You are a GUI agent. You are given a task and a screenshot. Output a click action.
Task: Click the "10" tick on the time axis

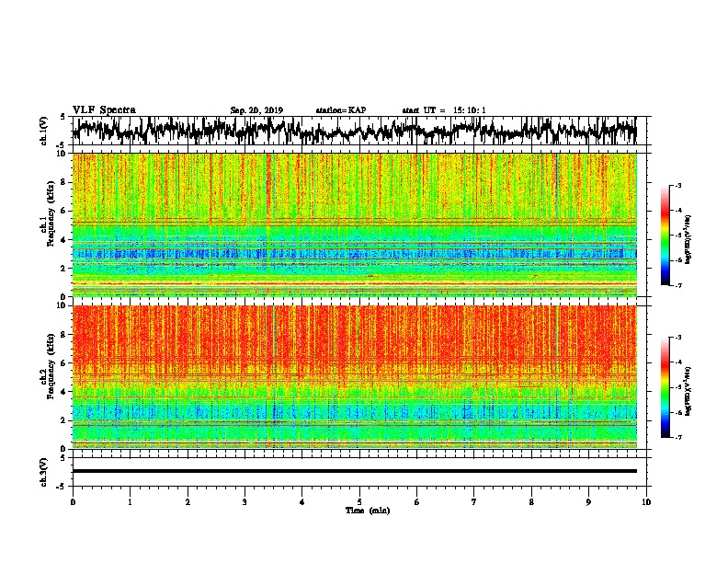pyautogui.click(x=646, y=502)
